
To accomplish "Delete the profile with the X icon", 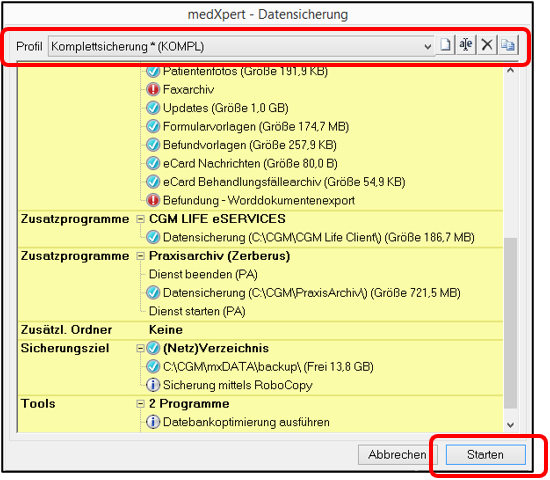I will 487,45.
